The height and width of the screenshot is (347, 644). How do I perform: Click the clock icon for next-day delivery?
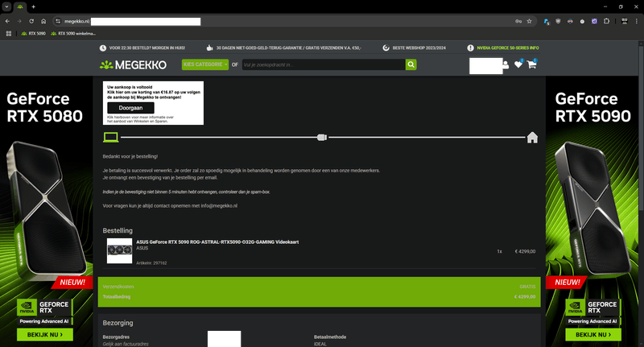(103, 48)
